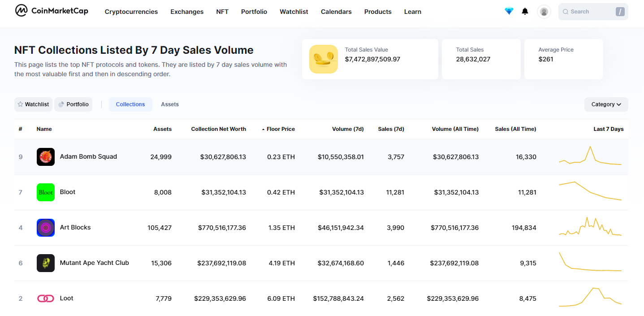Screen dimensions: 644x316
Task: Click the Mutant Ape Yacht Club logo
Action: [46, 263]
